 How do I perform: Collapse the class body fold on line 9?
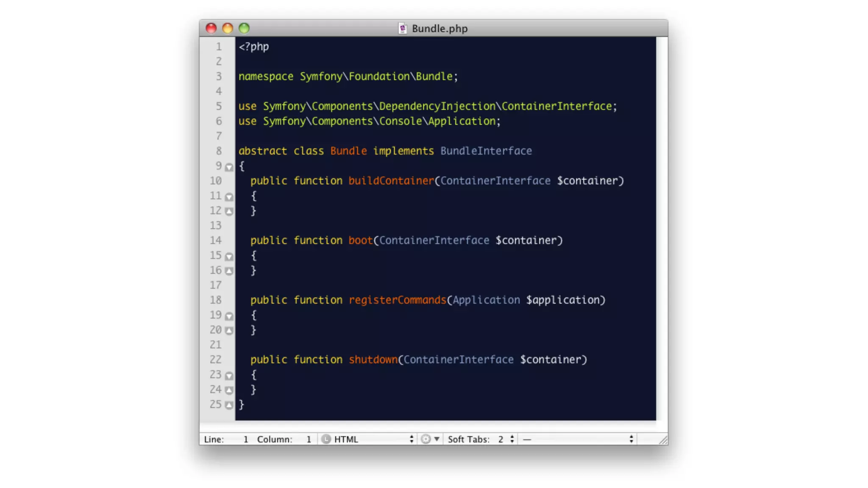click(x=229, y=167)
